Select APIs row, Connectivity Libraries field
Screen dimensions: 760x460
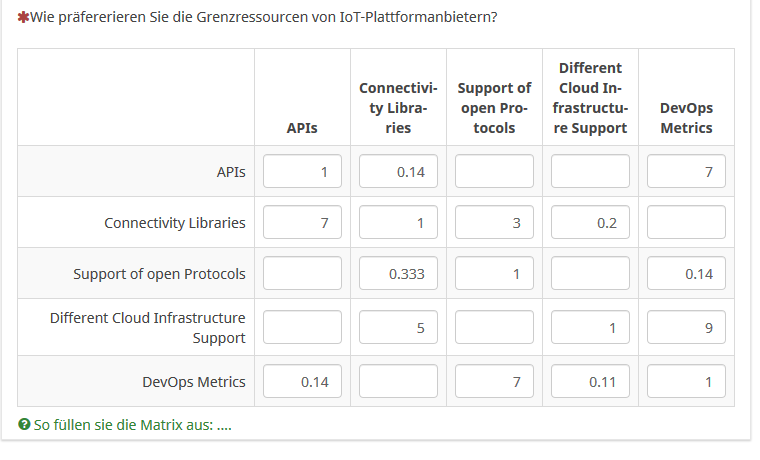pyautogui.click(x=398, y=172)
